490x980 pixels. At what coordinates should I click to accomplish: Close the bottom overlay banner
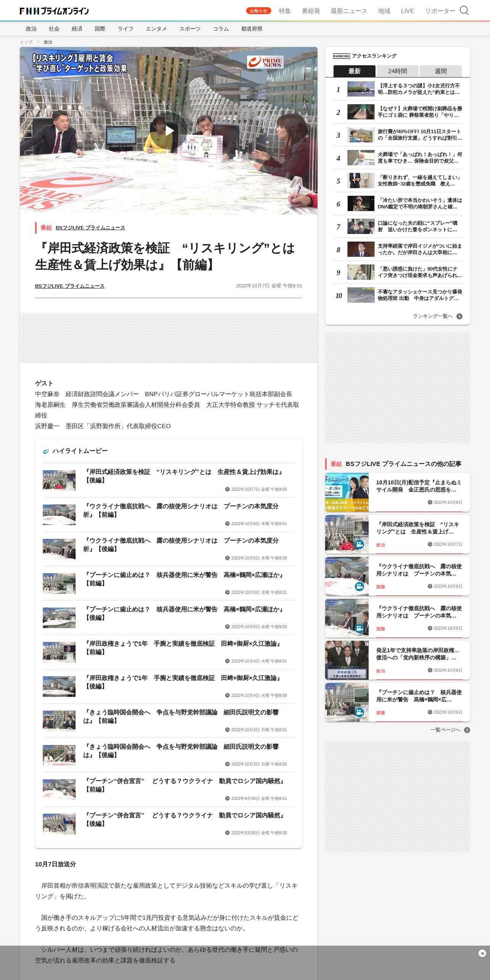click(482, 953)
